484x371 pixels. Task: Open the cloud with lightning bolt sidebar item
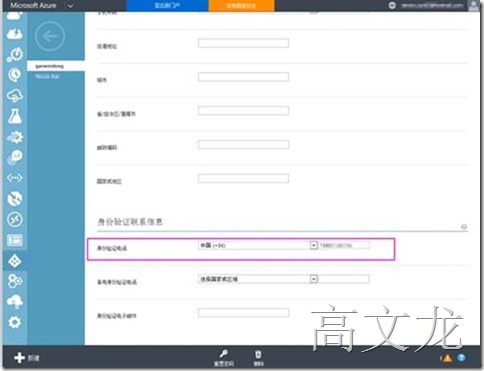[15, 34]
